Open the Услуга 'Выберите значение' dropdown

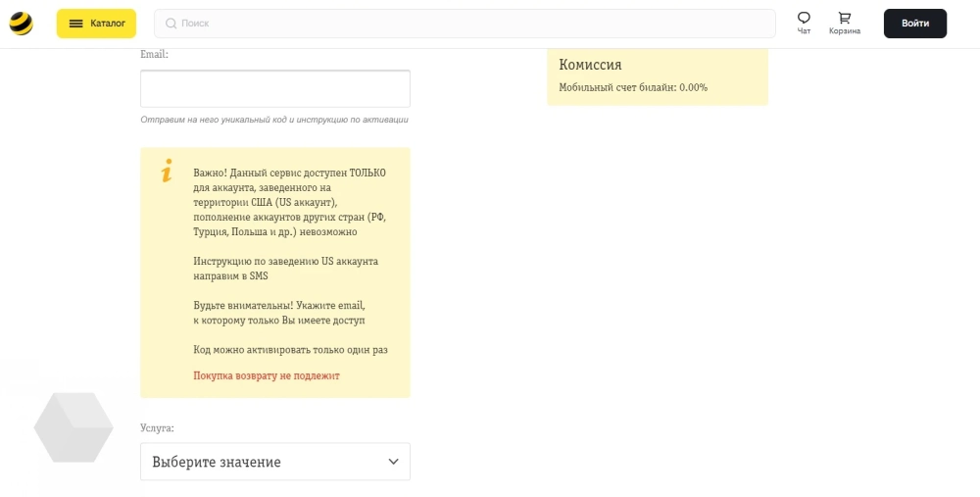click(265, 462)
